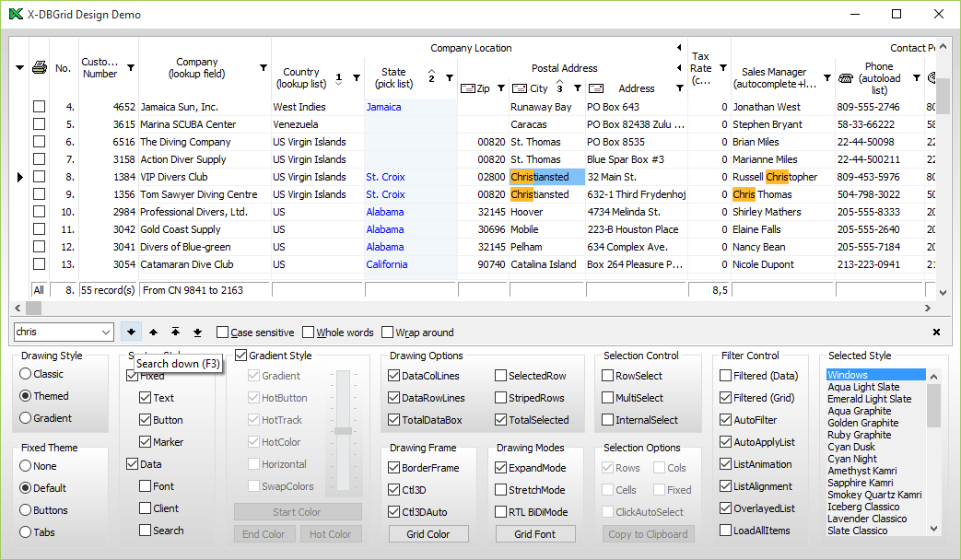
Task: Turn on the StripedRows option
Action: click(500, 398)
